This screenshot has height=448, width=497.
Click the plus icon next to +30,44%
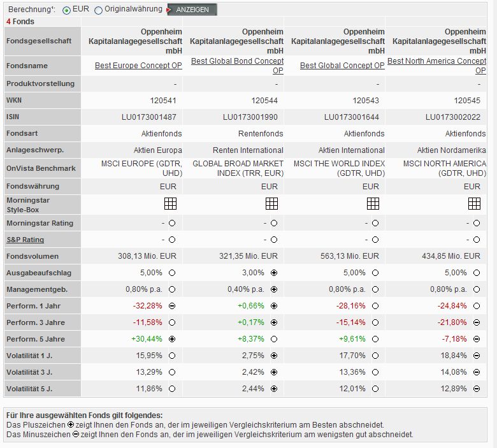172,339
